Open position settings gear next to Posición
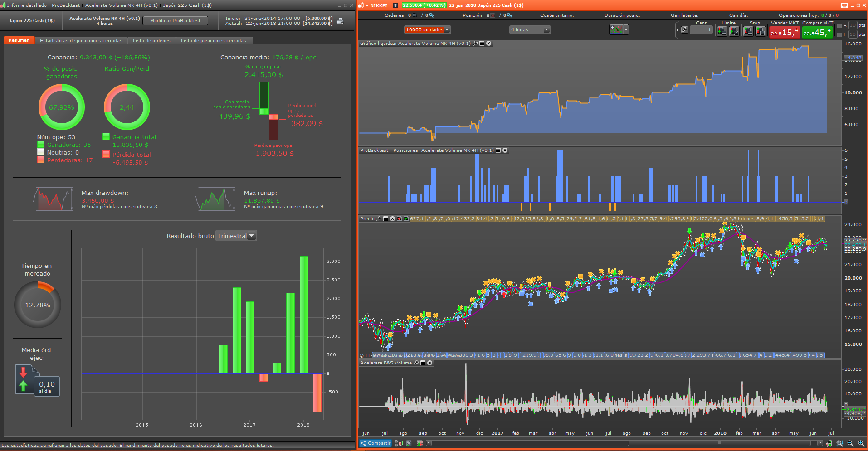This screenshot has height=451, width=868. (510, 15)
